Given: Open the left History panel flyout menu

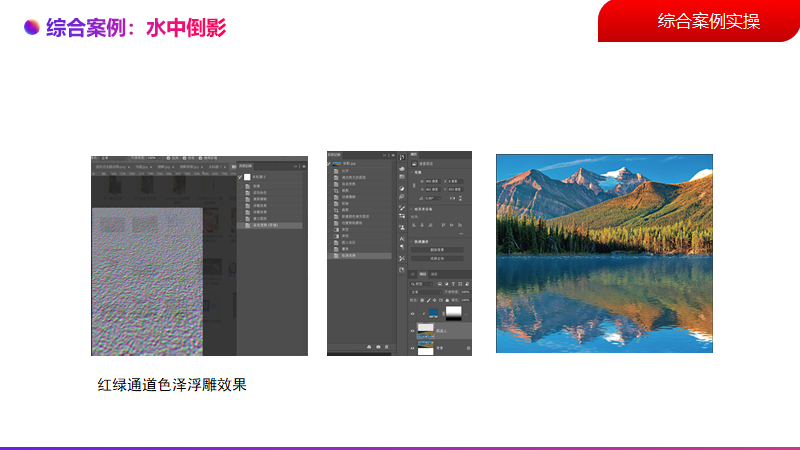Looking at the screenshot, I should coord(304,166).
